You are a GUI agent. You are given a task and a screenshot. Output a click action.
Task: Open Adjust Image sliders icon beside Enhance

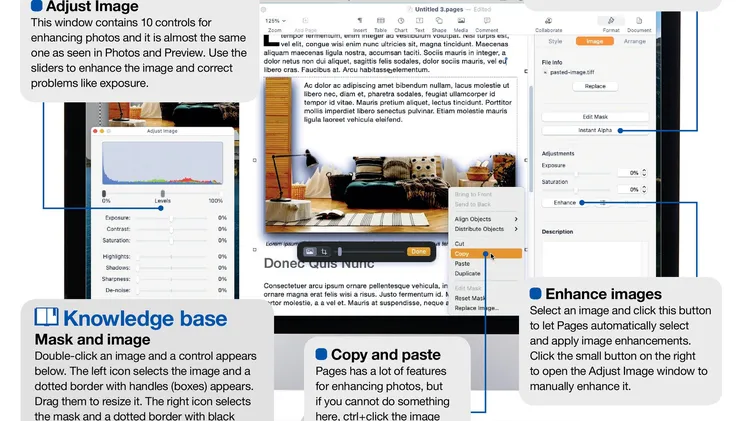click(603, 203)
